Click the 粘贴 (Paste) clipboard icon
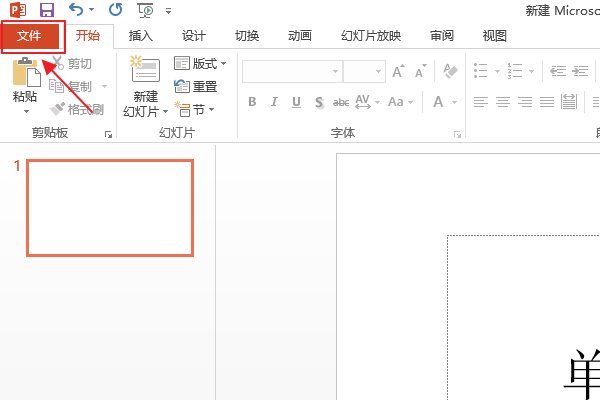This screenshot has width=600, height=400. (26, 72)
